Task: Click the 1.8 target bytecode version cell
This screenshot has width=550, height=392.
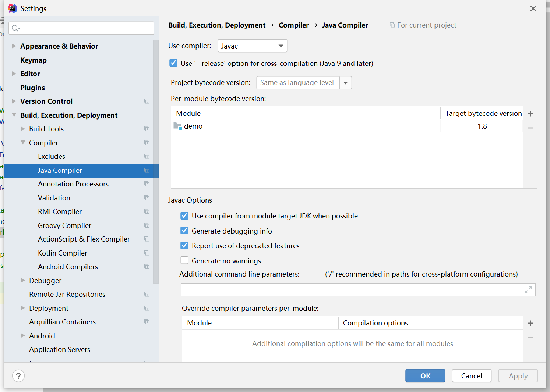Action: pos(482,126)
